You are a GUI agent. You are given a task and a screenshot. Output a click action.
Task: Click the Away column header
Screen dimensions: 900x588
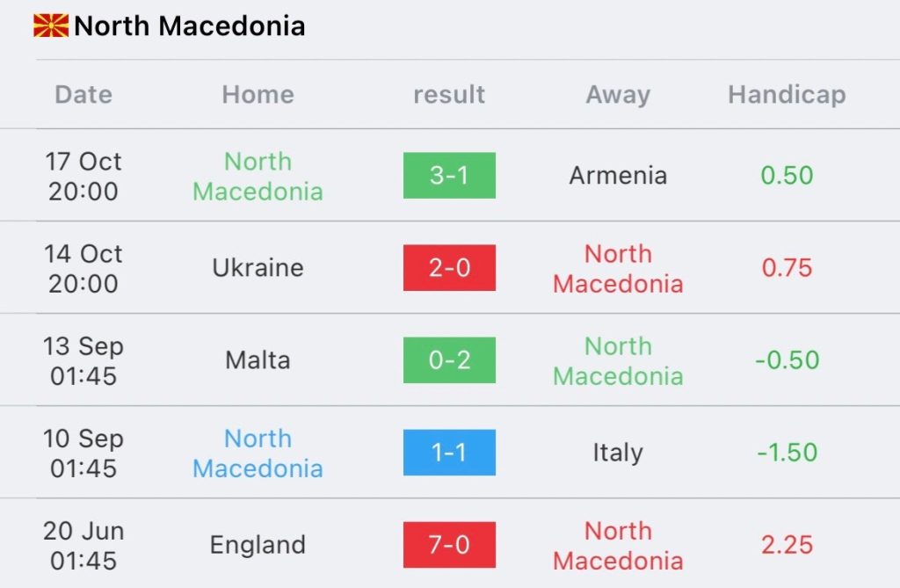pyautogui.click(x=618, y=95)
